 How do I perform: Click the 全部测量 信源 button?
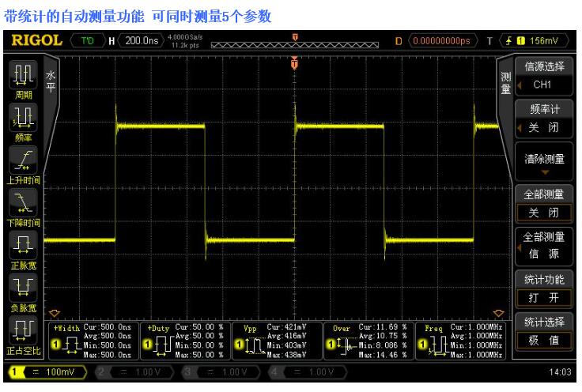[543, 246]
